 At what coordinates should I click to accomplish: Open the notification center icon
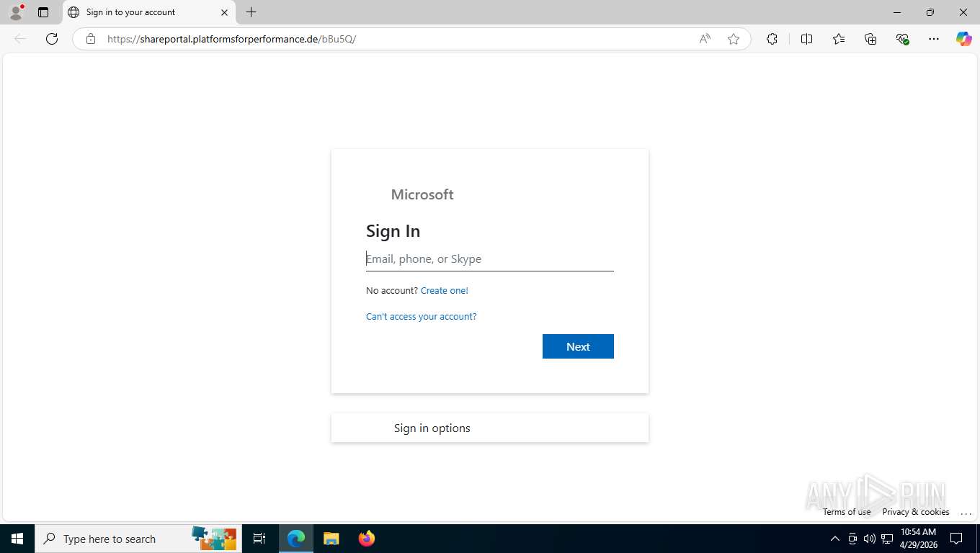tap(956, 539)
